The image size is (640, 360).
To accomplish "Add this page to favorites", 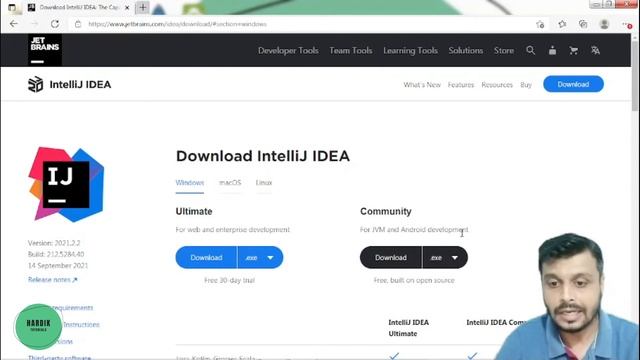I will click(540, 24).
